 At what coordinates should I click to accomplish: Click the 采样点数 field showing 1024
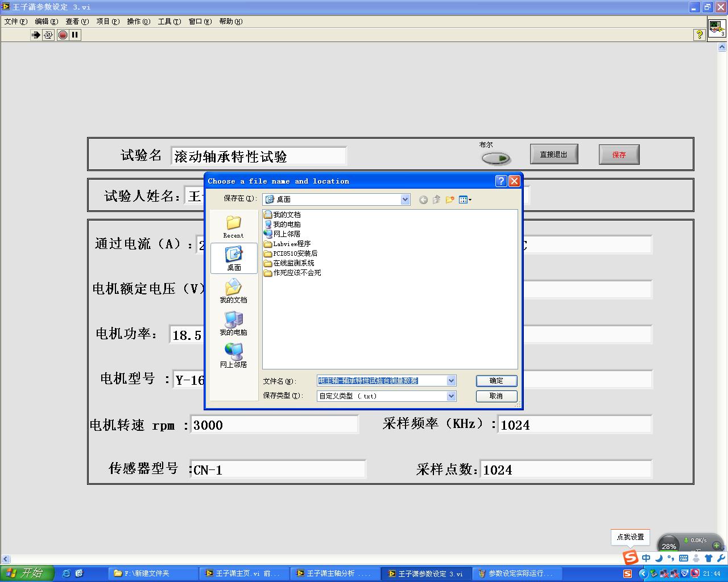point(566,469)
